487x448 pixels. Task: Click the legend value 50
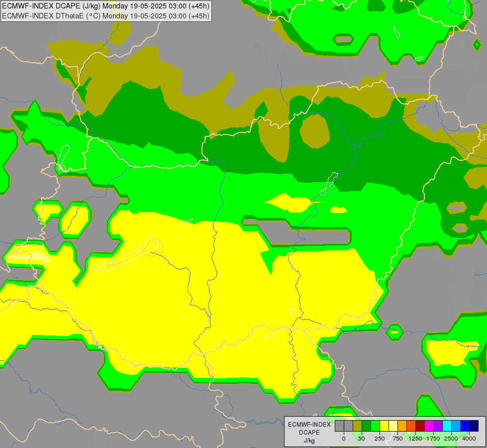362,439
